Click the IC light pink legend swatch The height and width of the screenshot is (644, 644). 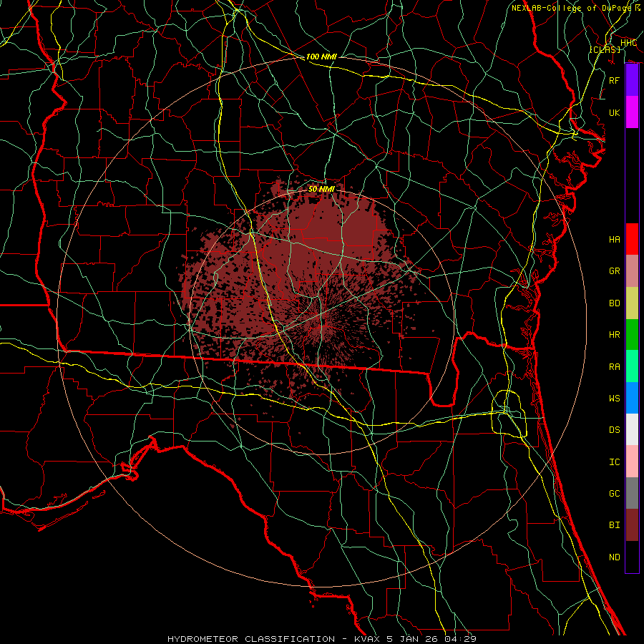(632, 462)
